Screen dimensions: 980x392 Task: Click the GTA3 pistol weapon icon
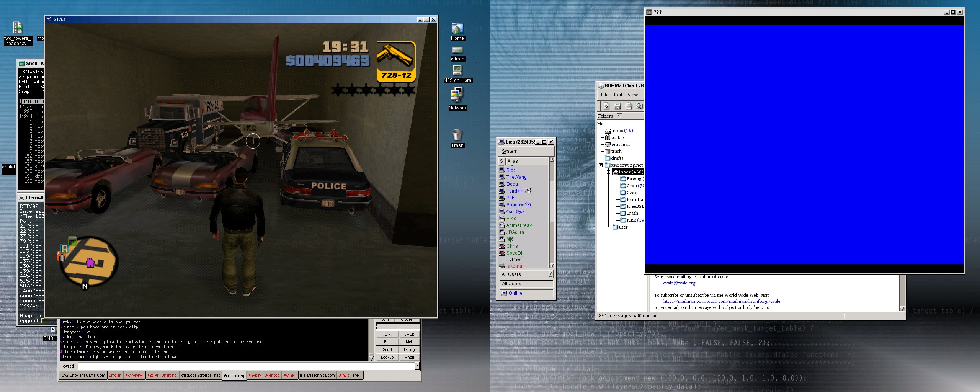pyautogui.click(x=396, y=62)
